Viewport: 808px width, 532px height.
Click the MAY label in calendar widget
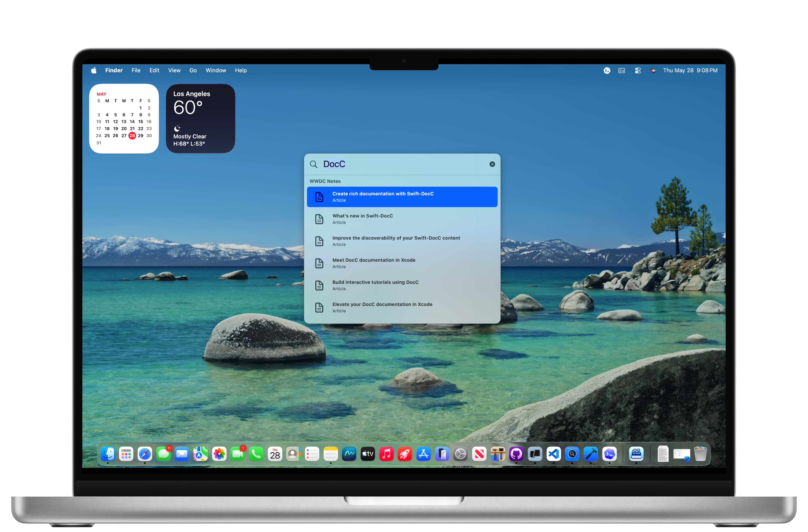101,94
